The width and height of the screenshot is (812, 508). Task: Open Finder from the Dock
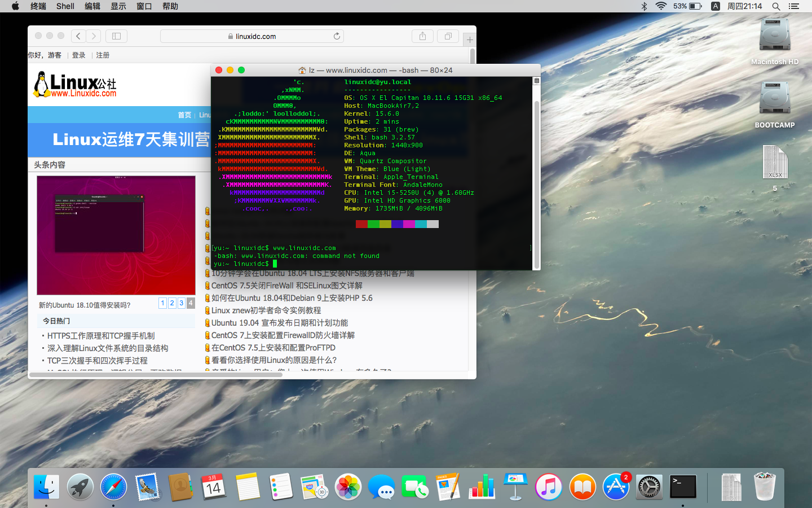tap(46, 487)
